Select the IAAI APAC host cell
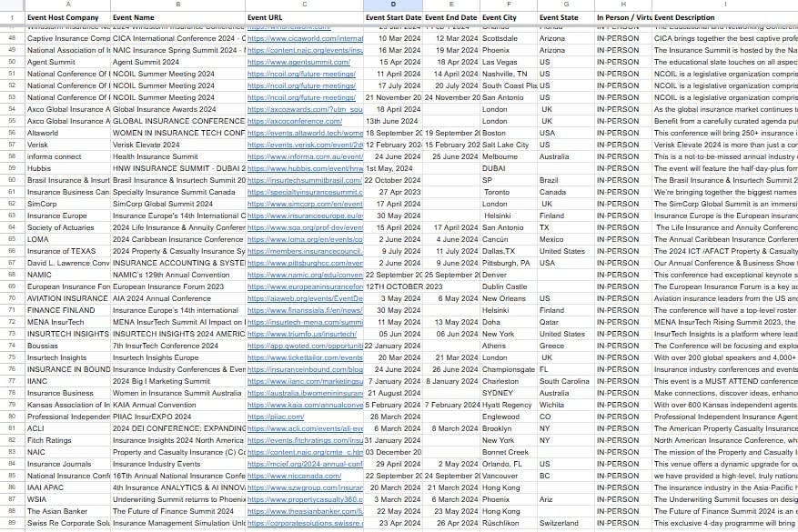Viewport: 798px width, 532px height. coord(67,487)
